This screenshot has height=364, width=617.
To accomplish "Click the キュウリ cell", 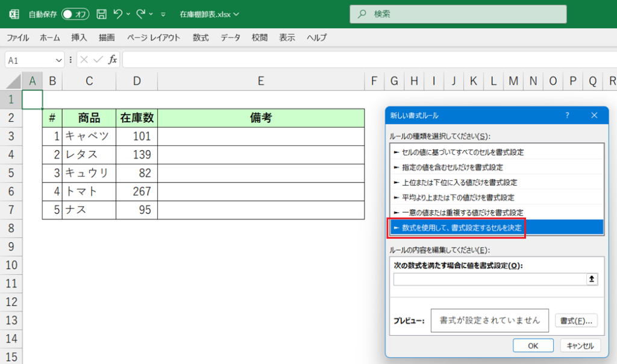I will (x=89, y=173).
